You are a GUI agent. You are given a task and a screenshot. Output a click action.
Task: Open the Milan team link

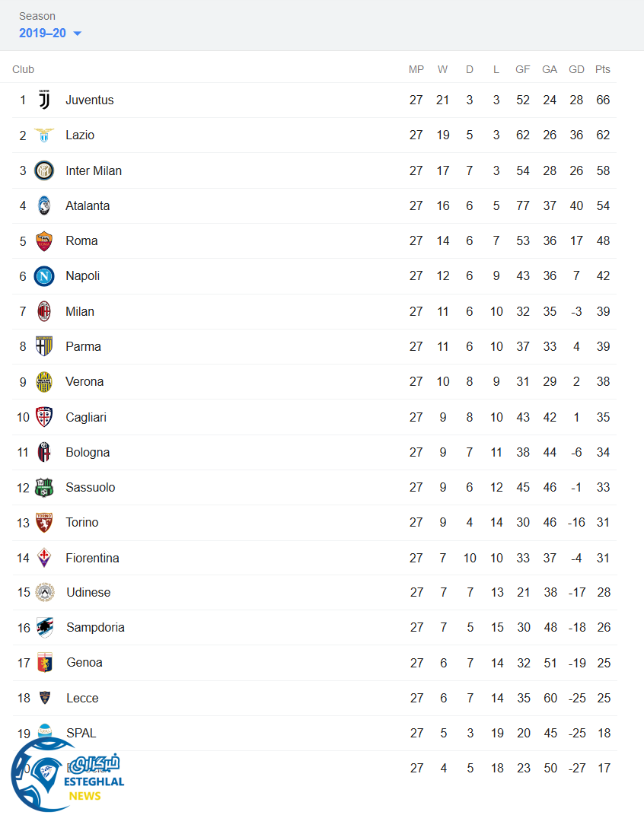(x=80, y=311)
